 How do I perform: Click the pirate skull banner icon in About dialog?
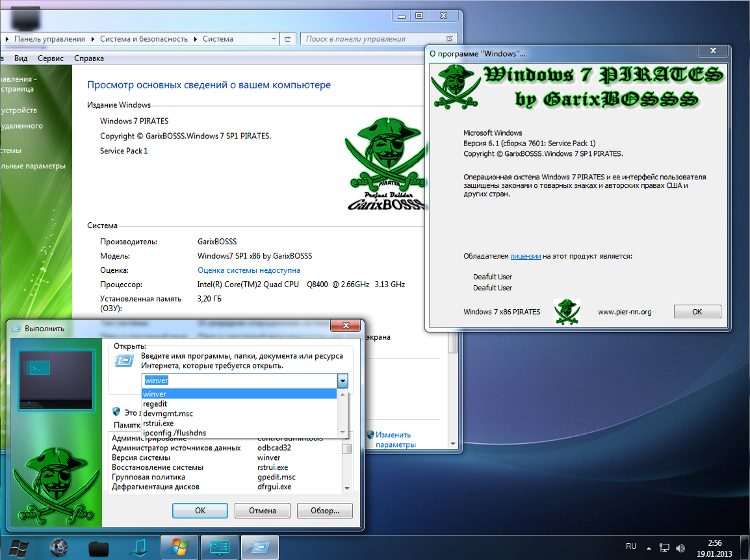click(x=456, y=86)
